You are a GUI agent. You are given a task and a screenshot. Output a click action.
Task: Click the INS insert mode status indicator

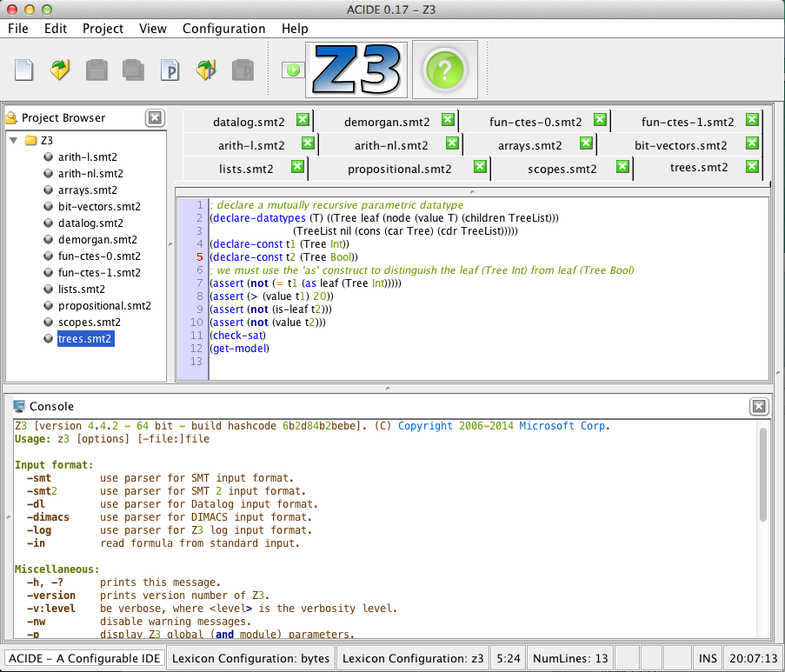click(x=708, y=658)
